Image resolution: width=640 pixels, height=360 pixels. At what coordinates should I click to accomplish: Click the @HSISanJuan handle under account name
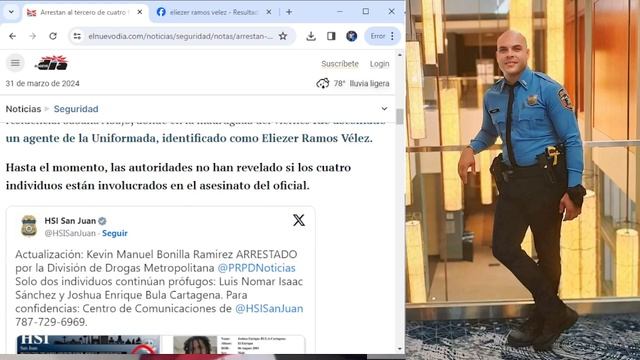coord(70,233)
